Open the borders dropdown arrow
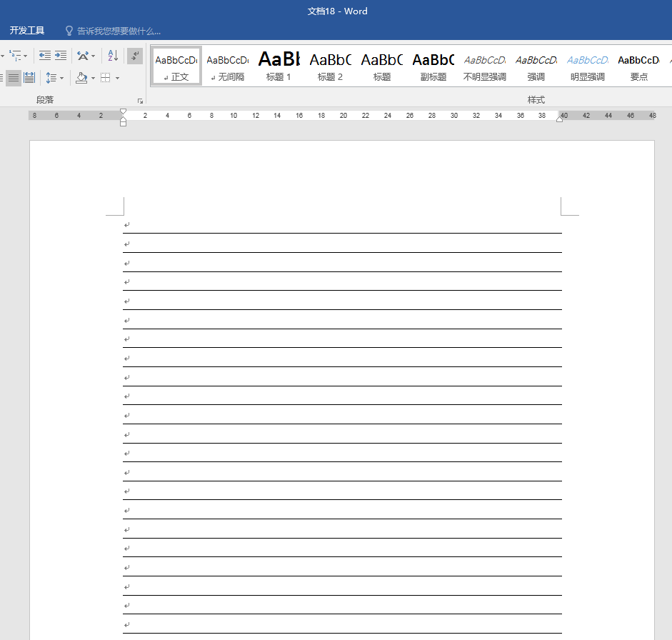This screenshot has height=640, width=672. (x=117, y=78)
